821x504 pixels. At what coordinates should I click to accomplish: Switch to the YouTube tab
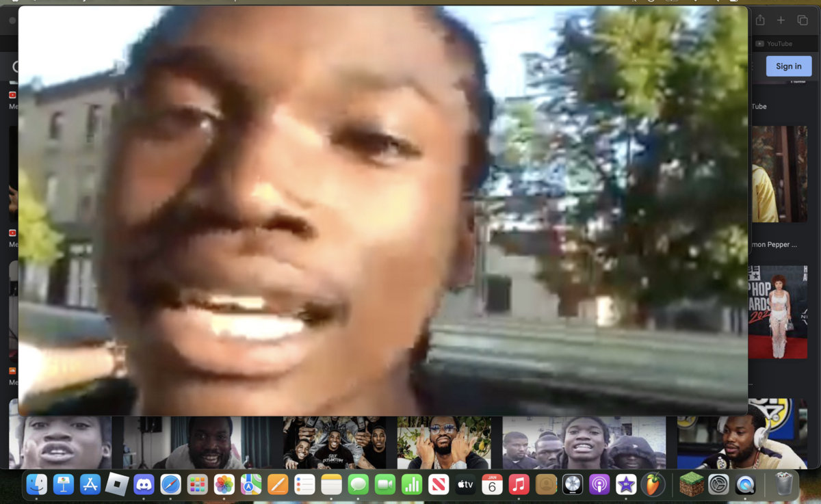tap(779, 44)
